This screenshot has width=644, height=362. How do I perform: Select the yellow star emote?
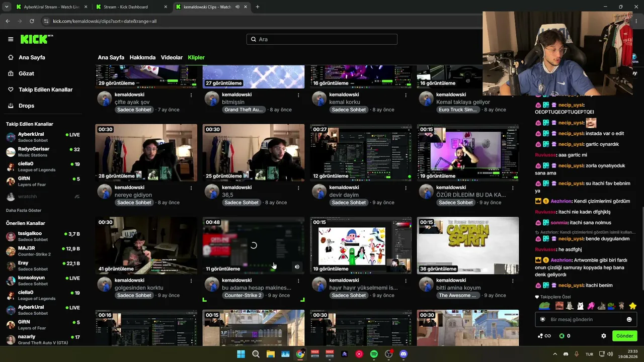633,306
